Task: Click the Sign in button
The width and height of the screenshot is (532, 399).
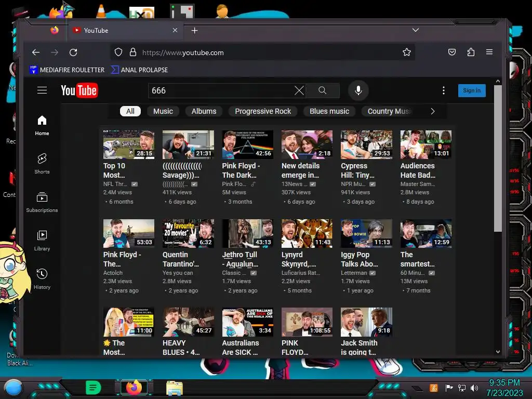Action: (472, 90)
